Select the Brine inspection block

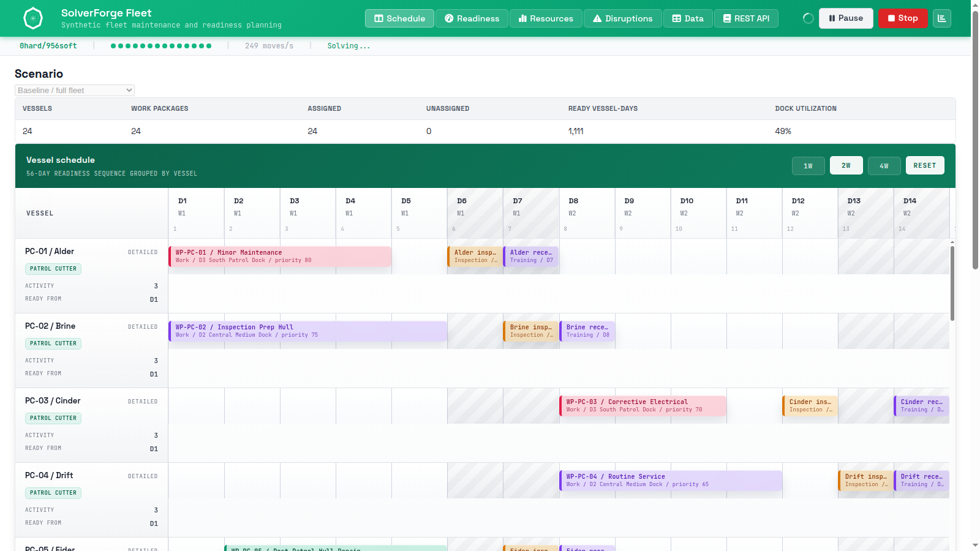[530, 331]
